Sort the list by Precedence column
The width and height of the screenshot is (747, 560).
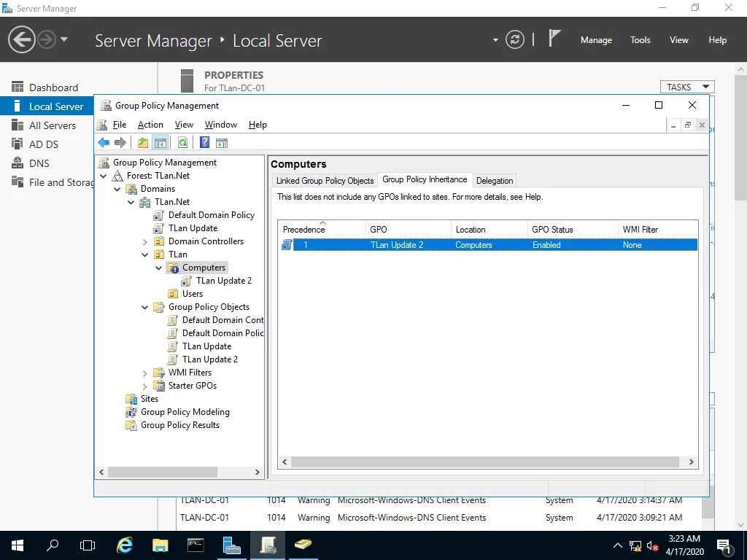[322, 229]
